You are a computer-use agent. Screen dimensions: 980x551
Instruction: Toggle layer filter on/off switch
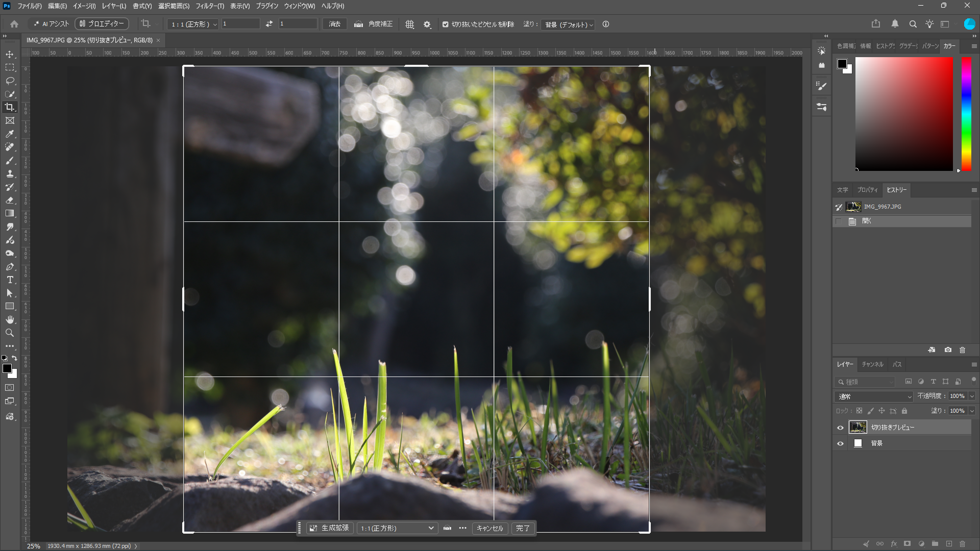pyautogui.click(x=973, y=380)
